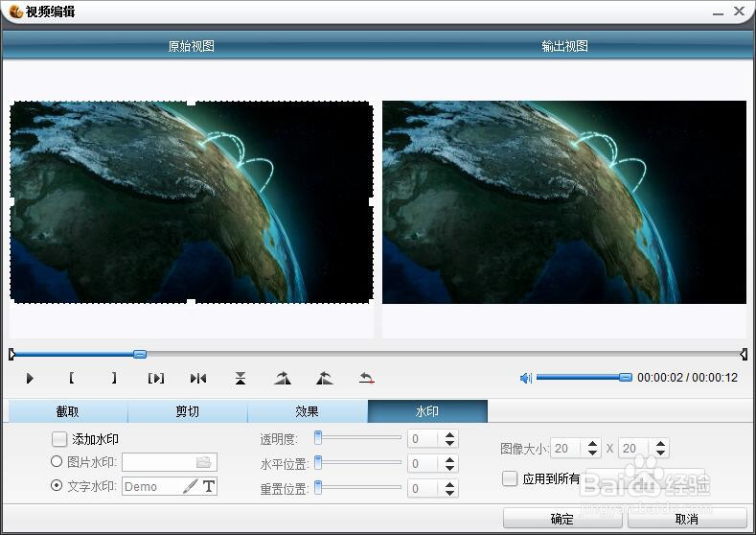Screen dimensions: 756x535
Task: Increase the 垂直位置 value with up arrow
Action: pos(449,484)
